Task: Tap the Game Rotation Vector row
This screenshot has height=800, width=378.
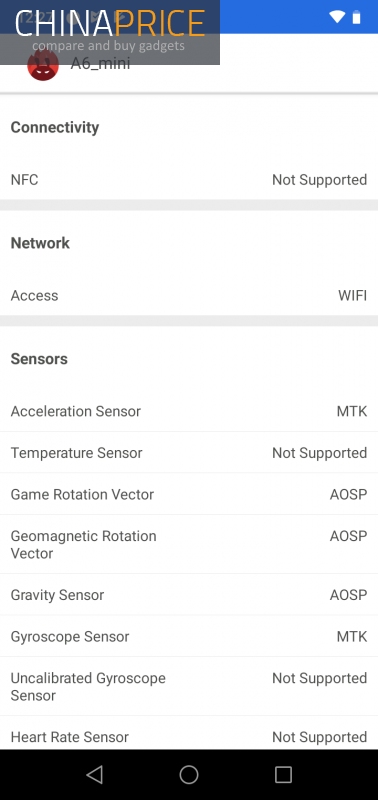Action: [x=189, y=494]
